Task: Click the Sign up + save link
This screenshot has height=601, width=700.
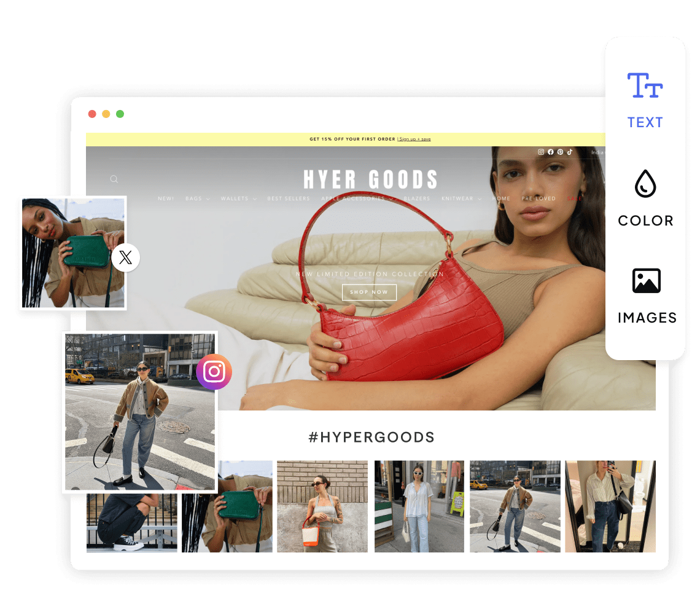Action: click(x=414, y=139)
